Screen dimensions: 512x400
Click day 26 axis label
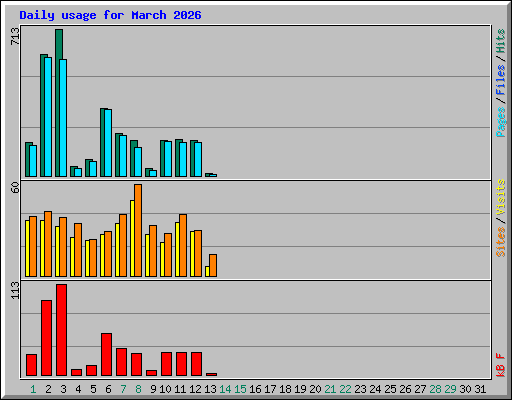click(x=405, y=389)
